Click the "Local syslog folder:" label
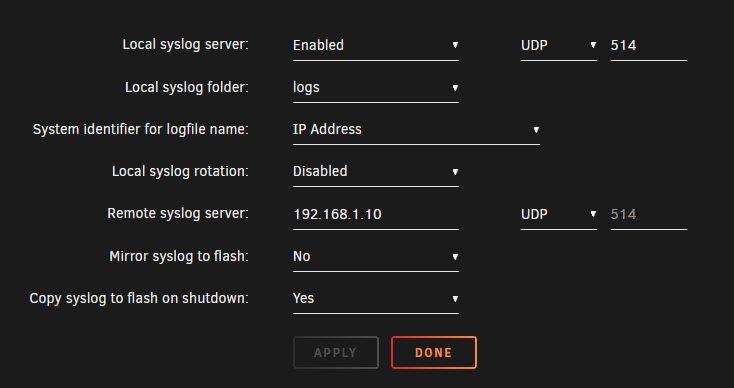734x388 pixels. 187,87
